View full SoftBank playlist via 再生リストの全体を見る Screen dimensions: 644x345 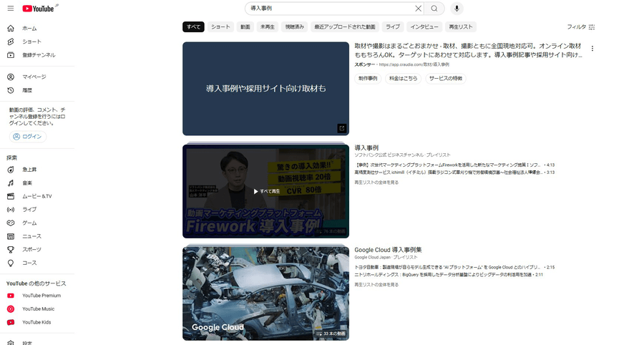(376, 183)
